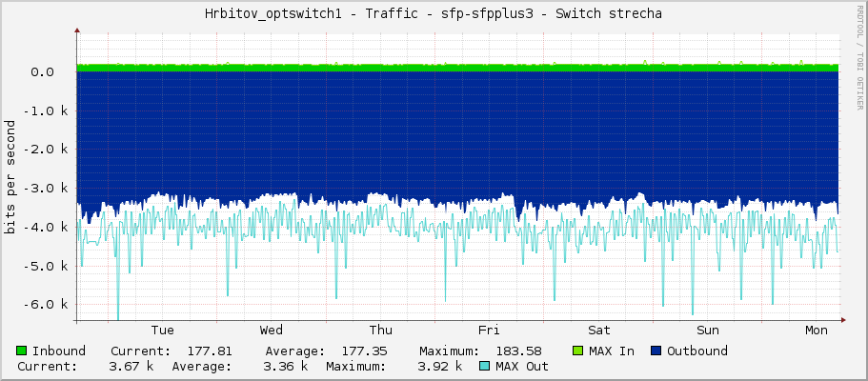The width and height of the screenshot is (868, 381).
Task: Click the Mon x-axis label
Action: 817,331
